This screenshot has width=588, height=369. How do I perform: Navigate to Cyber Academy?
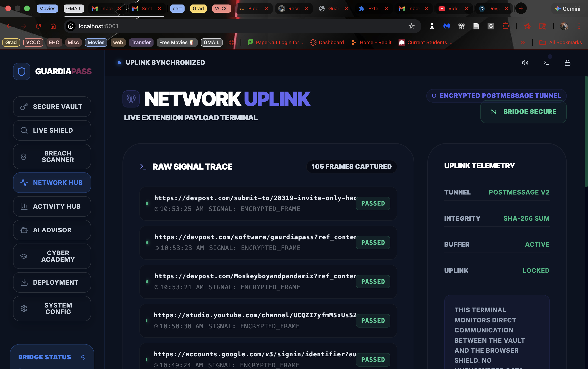tap(52, 256)
